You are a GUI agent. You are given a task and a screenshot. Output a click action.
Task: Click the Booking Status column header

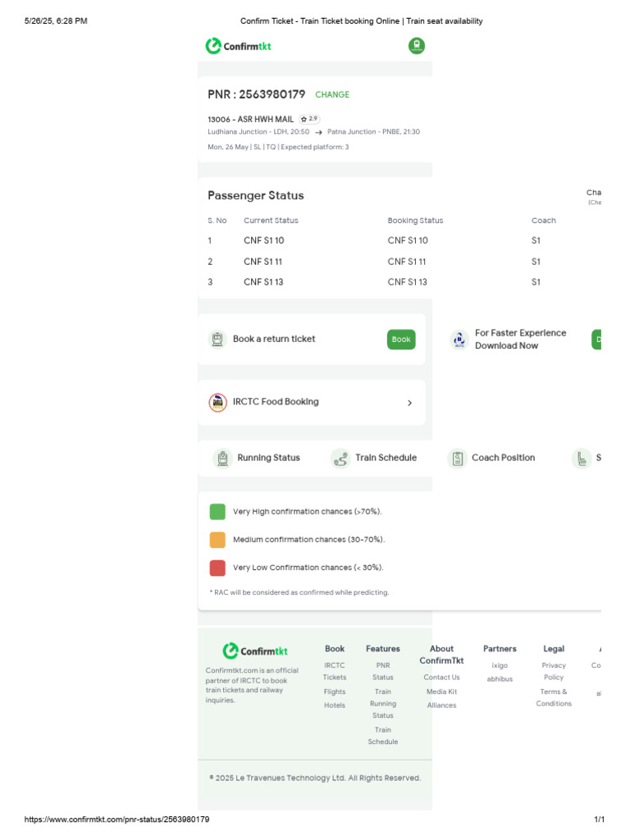point(415,220)
